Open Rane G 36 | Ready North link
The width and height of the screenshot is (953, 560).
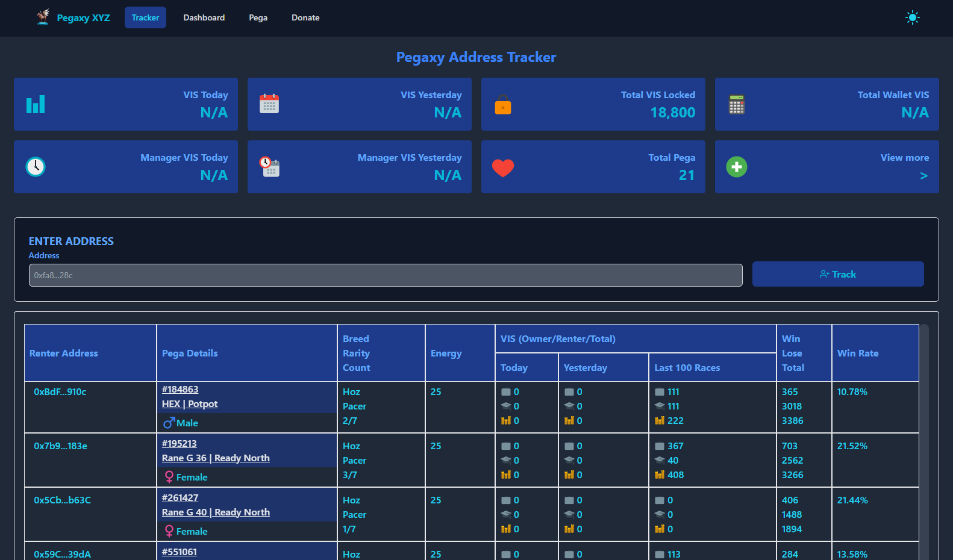216,458
